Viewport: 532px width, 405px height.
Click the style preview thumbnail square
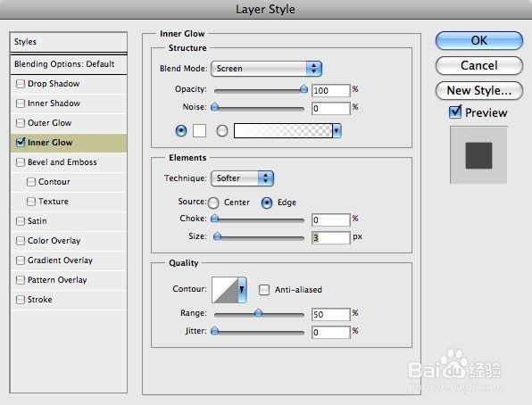tap(478, 155)
